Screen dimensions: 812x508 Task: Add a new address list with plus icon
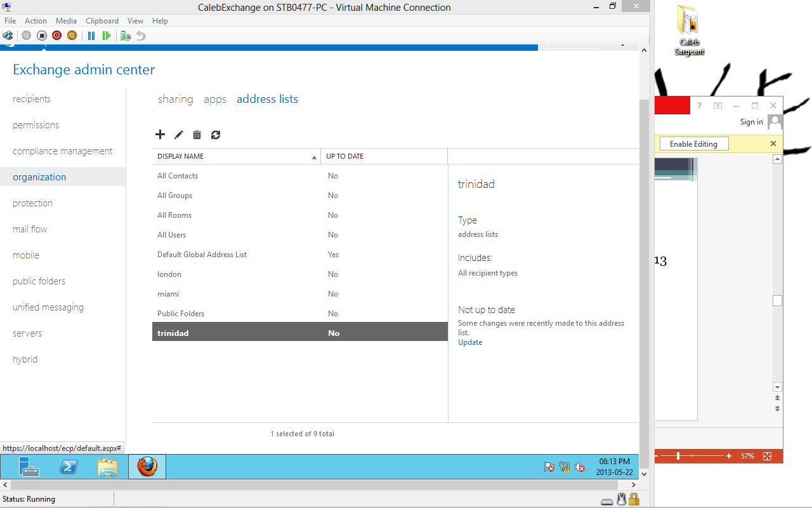click(160, 135)
